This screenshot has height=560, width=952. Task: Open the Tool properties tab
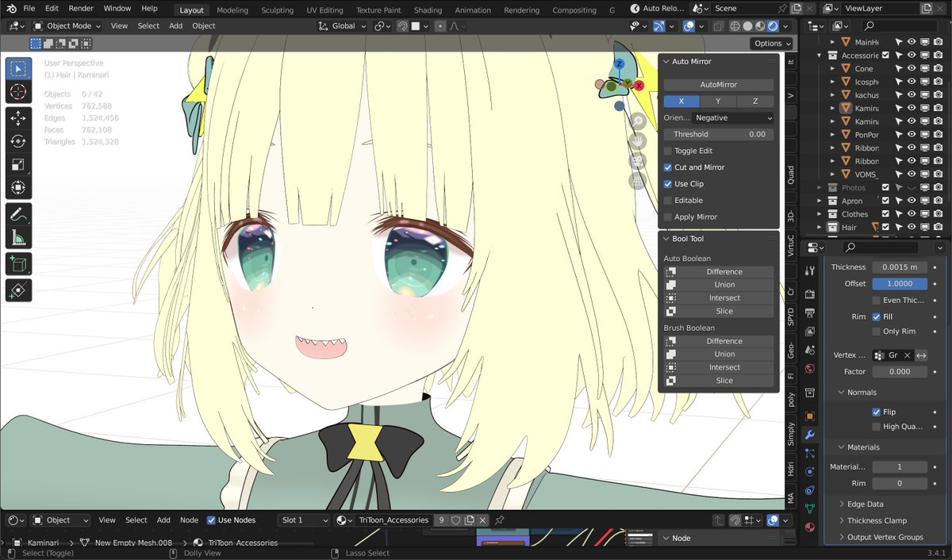click(x=809, y=271)
